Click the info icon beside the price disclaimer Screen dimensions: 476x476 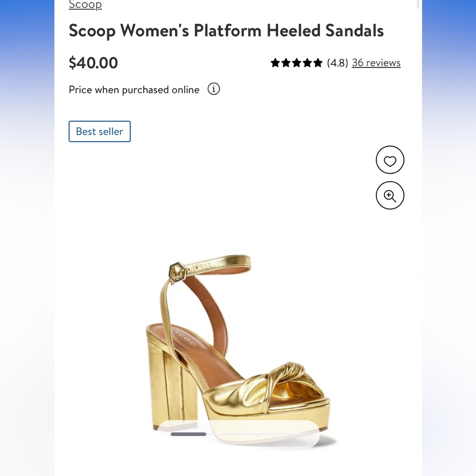coord(214,89)
